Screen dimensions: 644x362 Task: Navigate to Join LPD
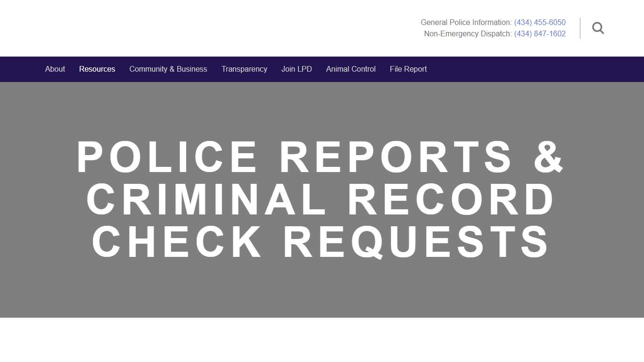(x=296, y=69)
